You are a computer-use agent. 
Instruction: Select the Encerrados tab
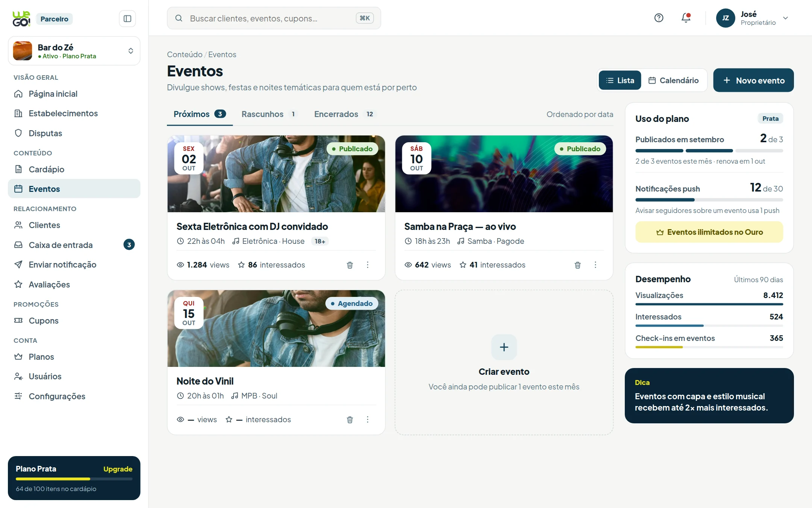(x=345, y=114)
